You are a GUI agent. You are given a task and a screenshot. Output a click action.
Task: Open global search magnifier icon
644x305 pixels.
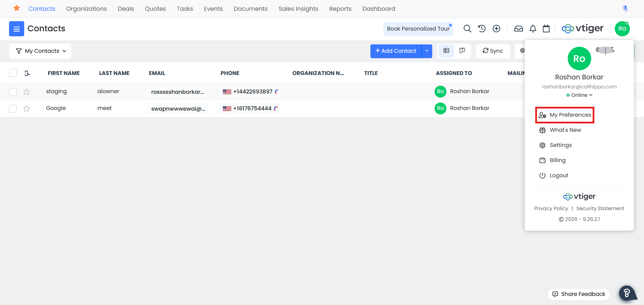pos(467,29)
